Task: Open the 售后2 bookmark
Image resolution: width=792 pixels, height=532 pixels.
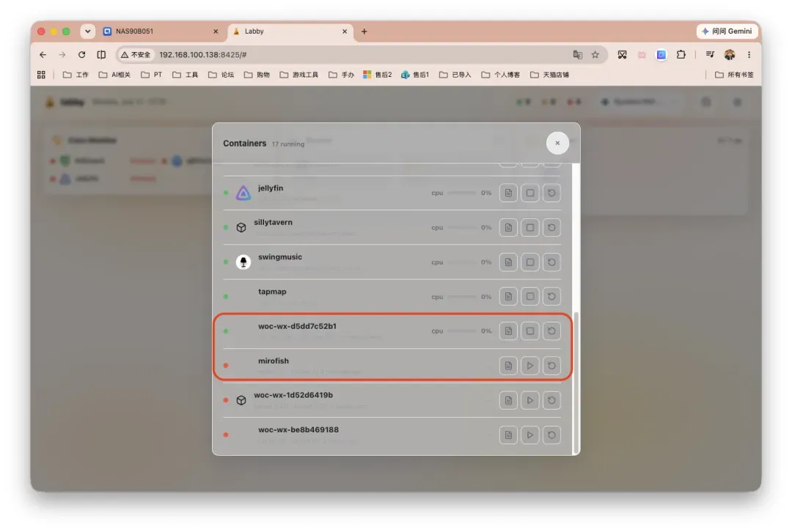Action: click(x=378, y=75)
